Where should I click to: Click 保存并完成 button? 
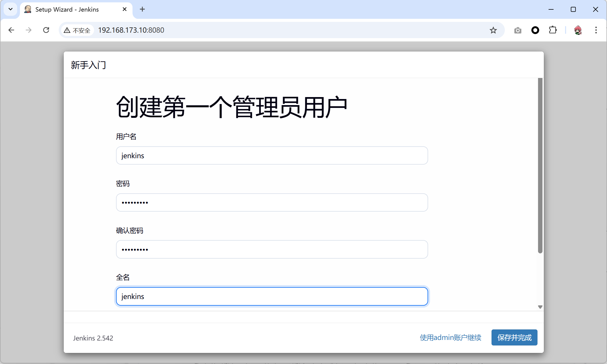(514, 337)
